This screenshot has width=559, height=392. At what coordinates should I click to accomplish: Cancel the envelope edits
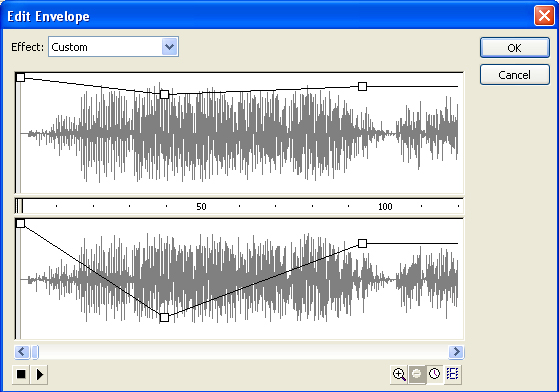tap(514, 74)
